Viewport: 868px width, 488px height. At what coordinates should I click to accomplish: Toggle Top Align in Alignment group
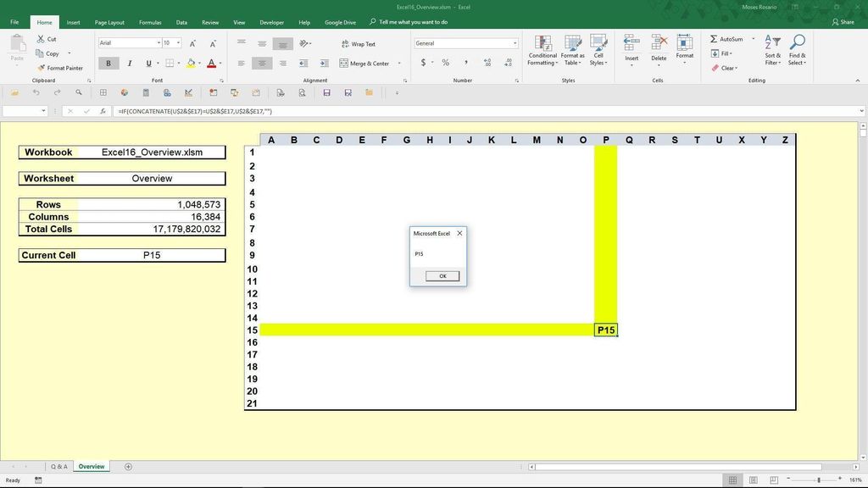click(x=242, y=43)
